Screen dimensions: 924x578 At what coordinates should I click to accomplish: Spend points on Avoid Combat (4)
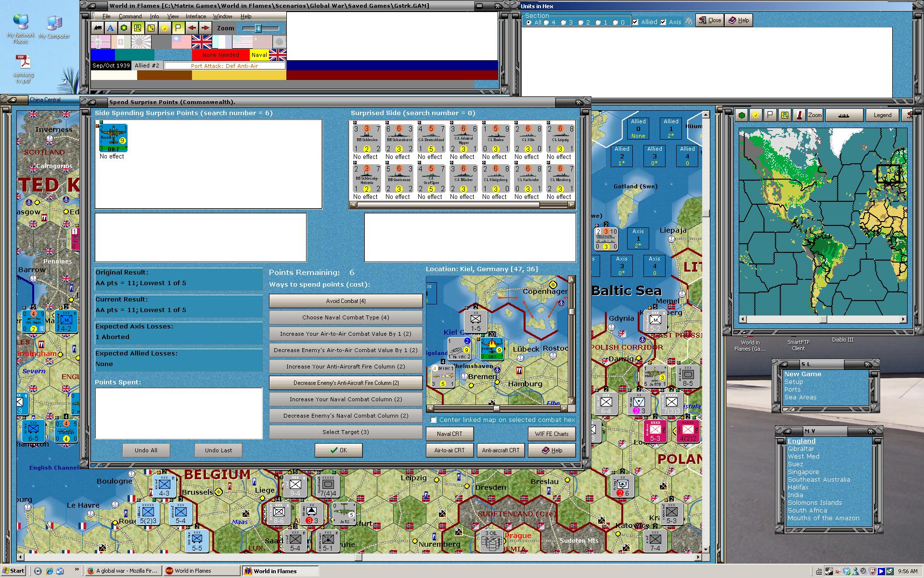coord(346,301)
